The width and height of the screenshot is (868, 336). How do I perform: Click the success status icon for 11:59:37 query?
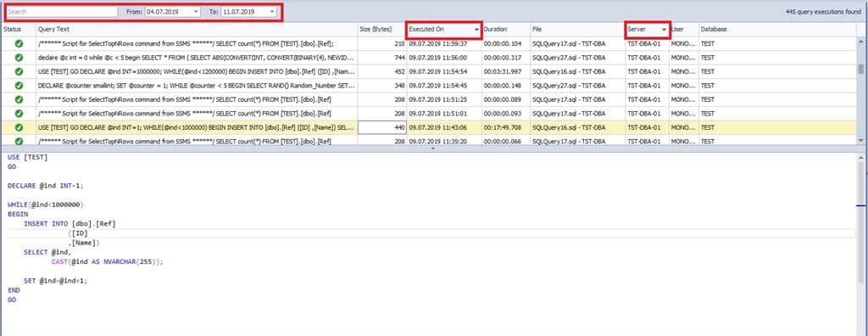coord(19,44)
